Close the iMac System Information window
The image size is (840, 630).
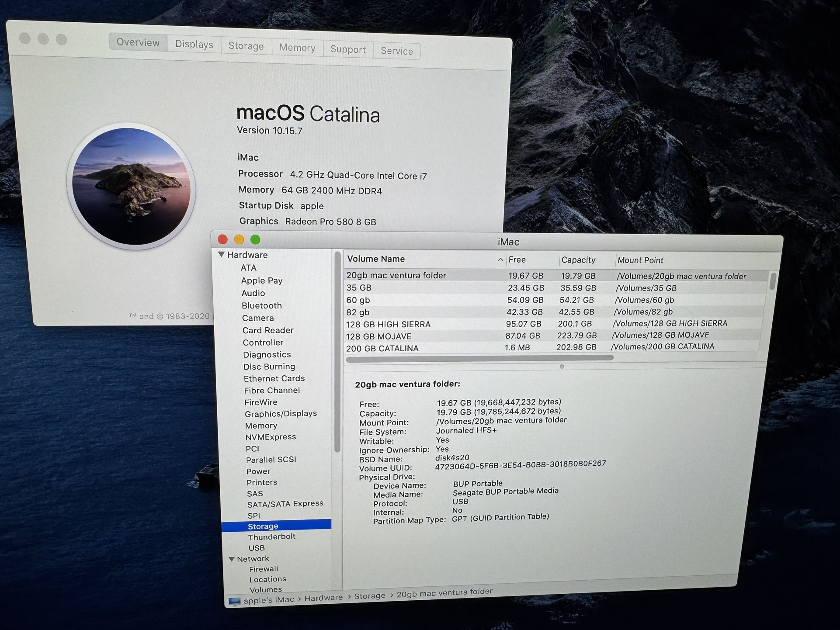[222, 239]
